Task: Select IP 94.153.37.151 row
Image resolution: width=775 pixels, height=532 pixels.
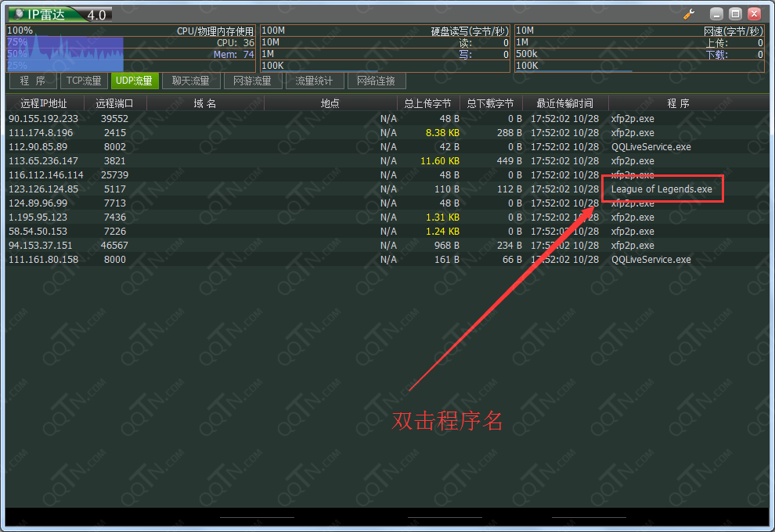Action: (x=387, y=246)
